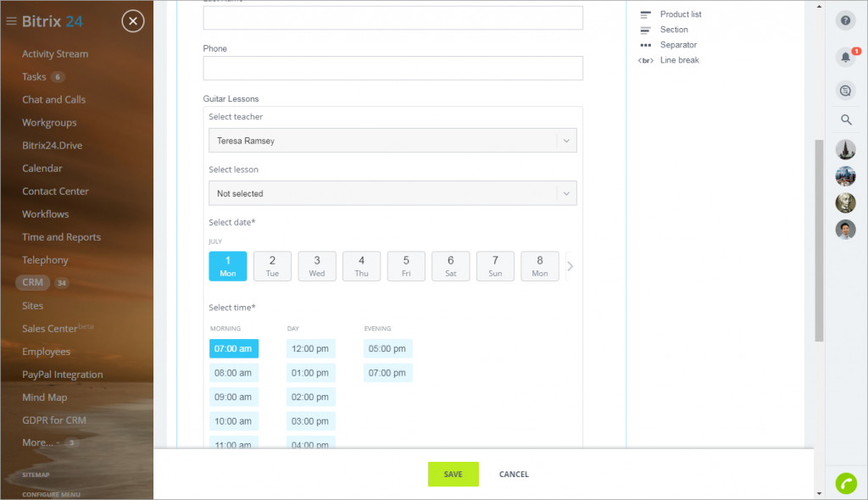Image resolution: width=868 pixels, height=500 pixels.
Task: Choose the 07:00 am time slot
Action: point(234,349)
